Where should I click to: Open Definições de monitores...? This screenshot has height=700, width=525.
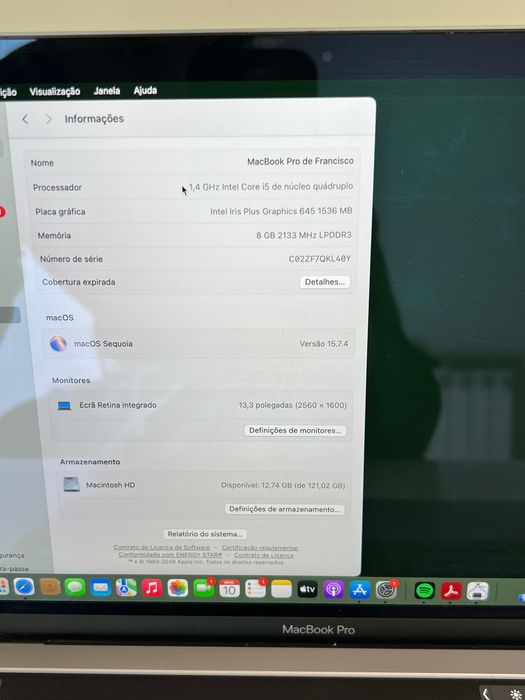coord(295,430)
